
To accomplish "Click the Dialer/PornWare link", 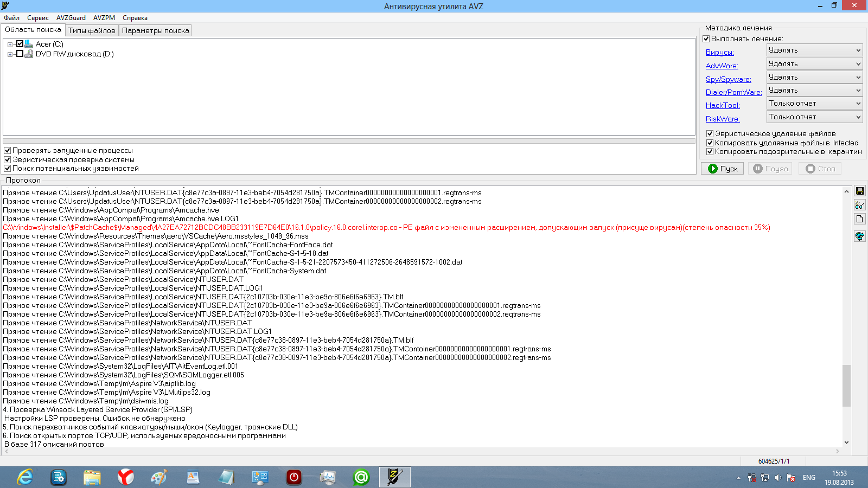I will [734, 93].
